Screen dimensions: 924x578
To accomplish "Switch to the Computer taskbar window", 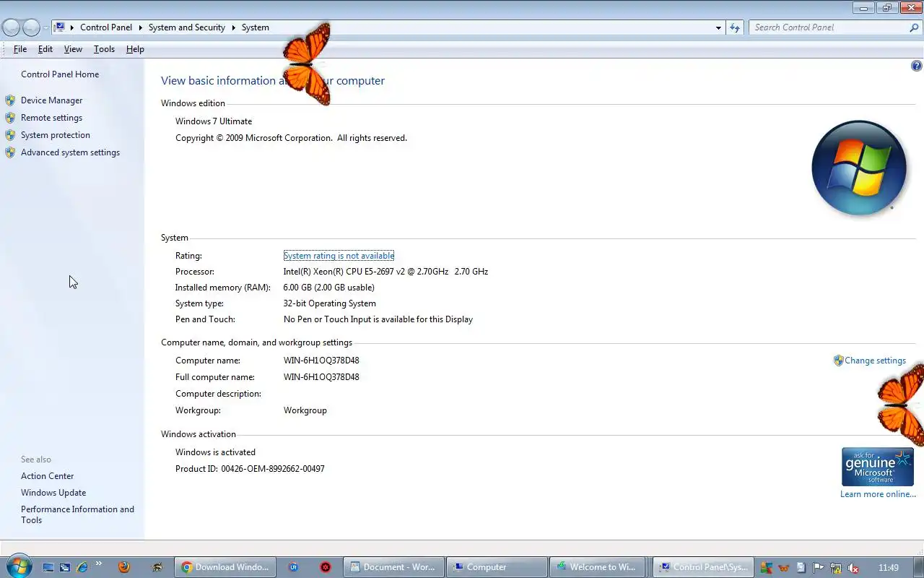I will pyautogui.click(x=497, y=567).
